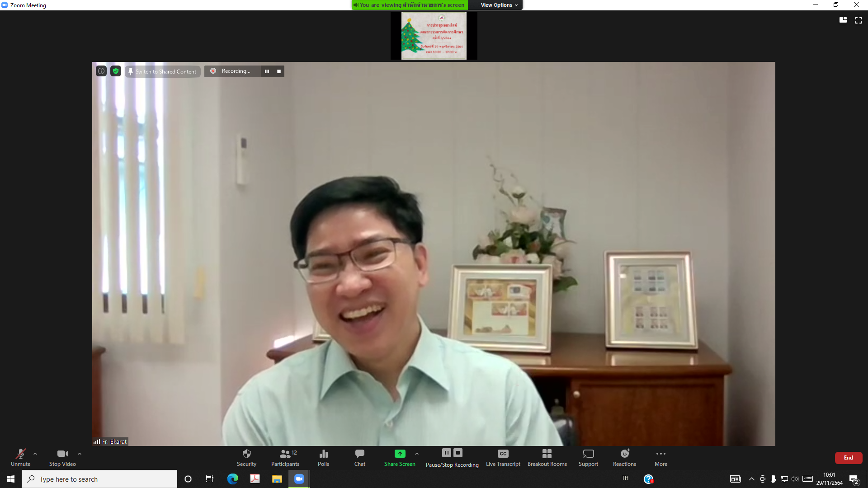Image resolution: width=868 pixels, height=488 pixels.
Task: Expand audio options arrow next to Unmute
Action: [35, 454]
